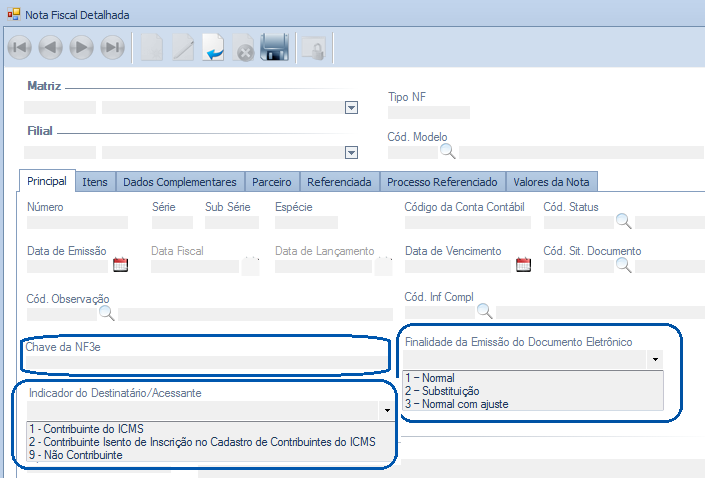Click the Cód. Inf Compl code field

tap(440, 313)
